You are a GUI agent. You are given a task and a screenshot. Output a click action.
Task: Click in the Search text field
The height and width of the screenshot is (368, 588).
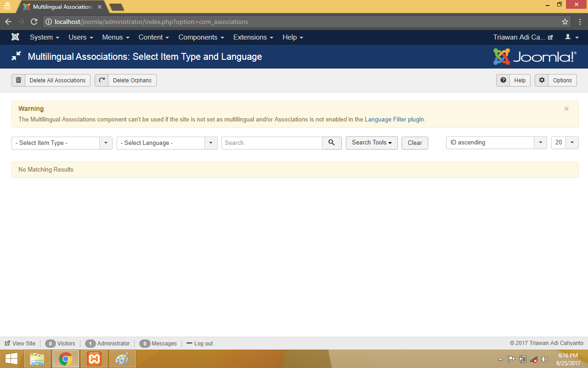coord(272,143)
